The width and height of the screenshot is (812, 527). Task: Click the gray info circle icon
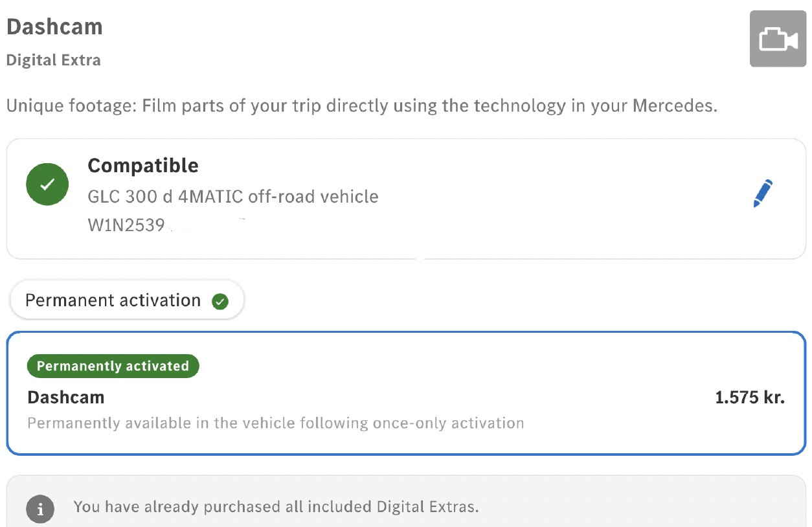(40, 510)
